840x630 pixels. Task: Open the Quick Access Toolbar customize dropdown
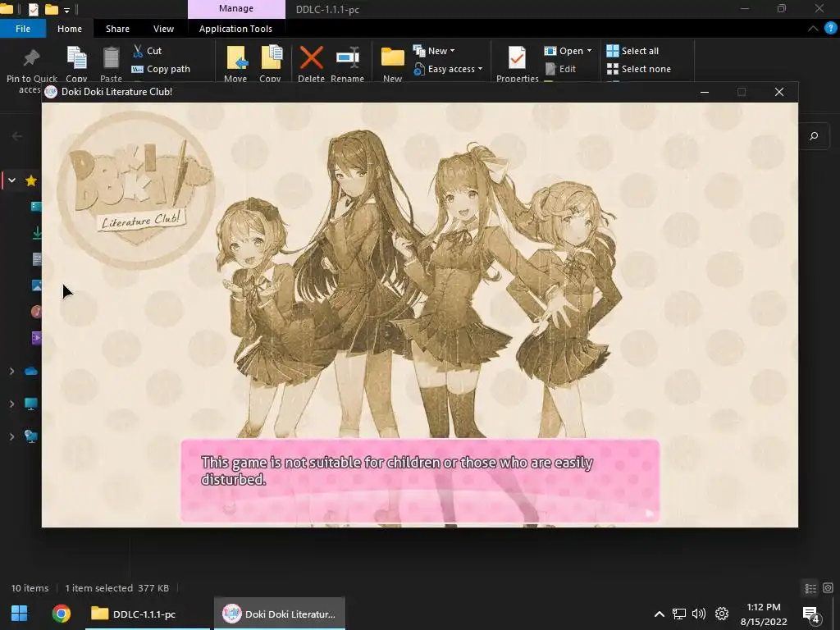tap(66, 10)
